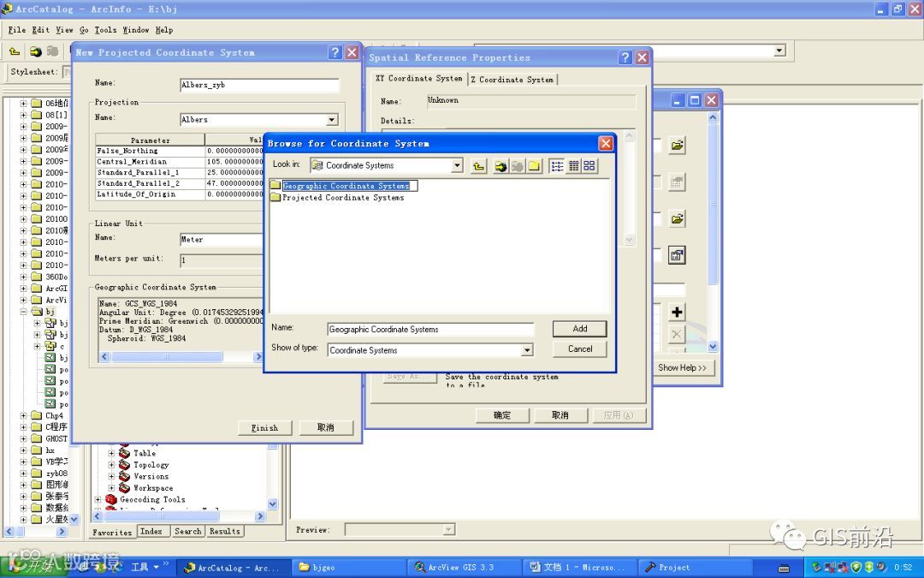The width and height of the screenshot is (924, 578).
Task: Open the Look in dropdown
Action: click(457, 166)
